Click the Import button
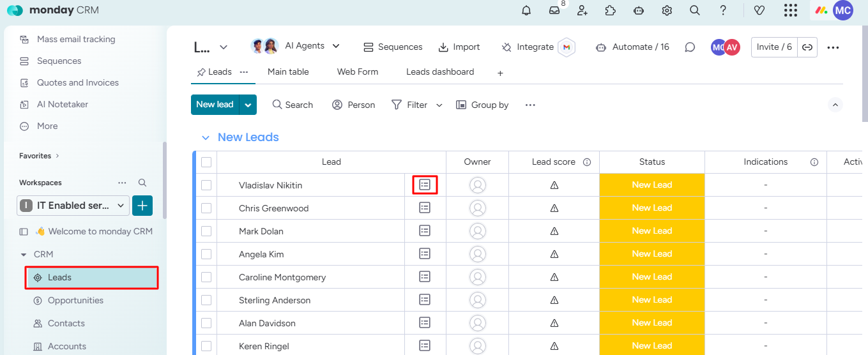868x355 pixels. coord(459,47)
